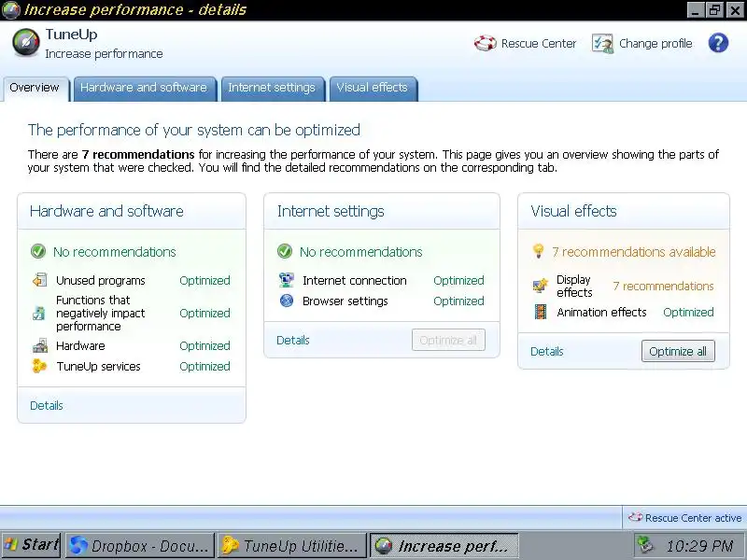Click green checkmark in Hardware and software
This screenshot has height=560, width=747.
38,251
